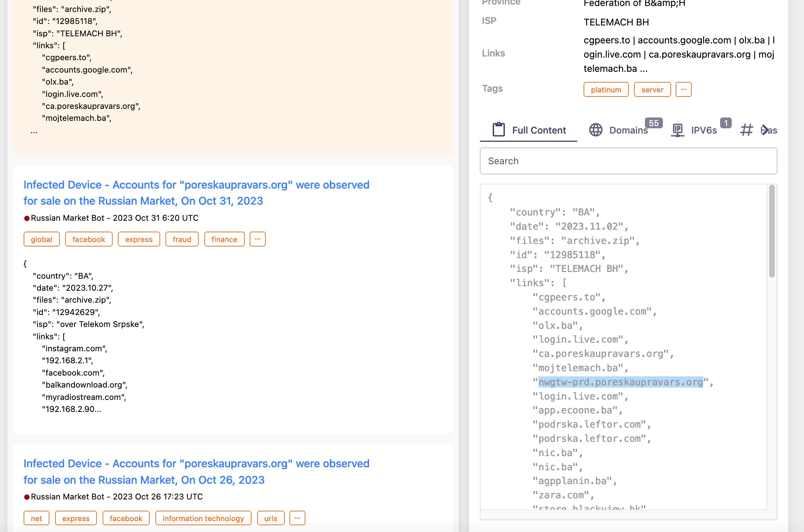
Task: Select the express tag under the Oct 31 post
Action: (x=139, y=239)
